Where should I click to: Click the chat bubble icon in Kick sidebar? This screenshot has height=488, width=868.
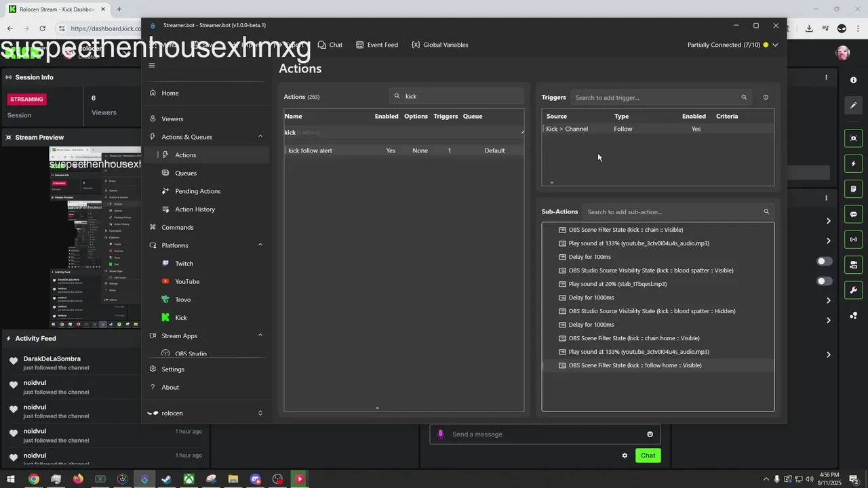tap(853, 214)
